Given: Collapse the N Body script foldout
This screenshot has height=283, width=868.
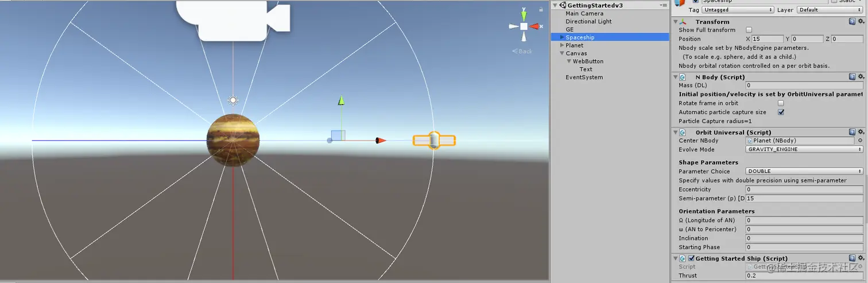Looking at the screenshot, I should [675, 77].
